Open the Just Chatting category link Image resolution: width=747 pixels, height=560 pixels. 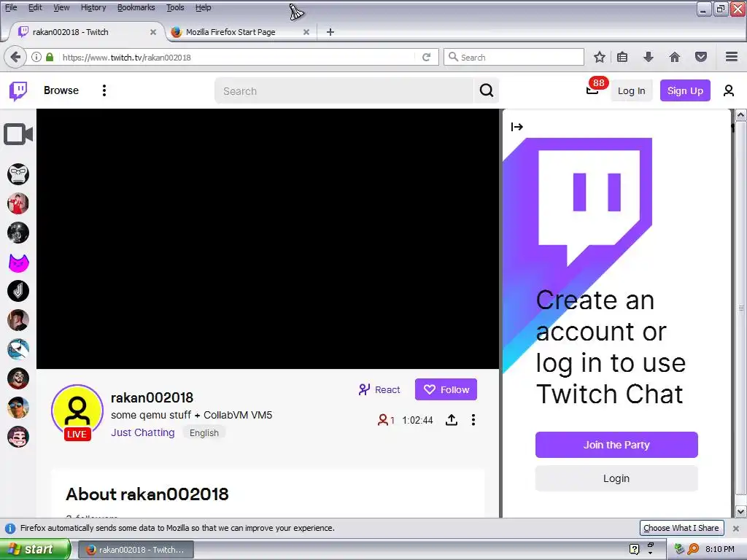click(x=143, y=432)
